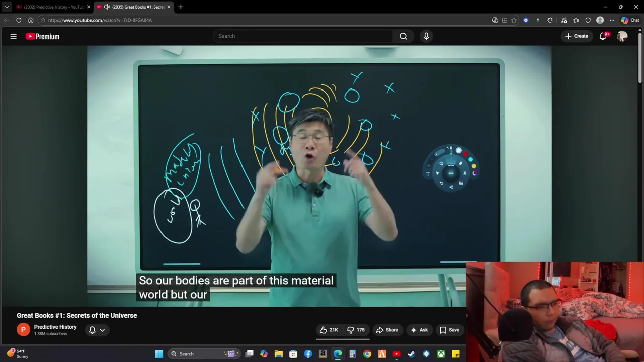The height and width of the screenshot is (362, 644).
Task: Focus the YouTube search box
Action: [x=303, y=36]
